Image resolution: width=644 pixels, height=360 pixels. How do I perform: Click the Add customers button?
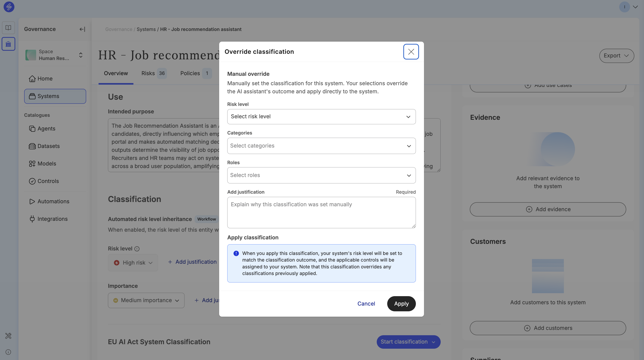click(548, 328)
